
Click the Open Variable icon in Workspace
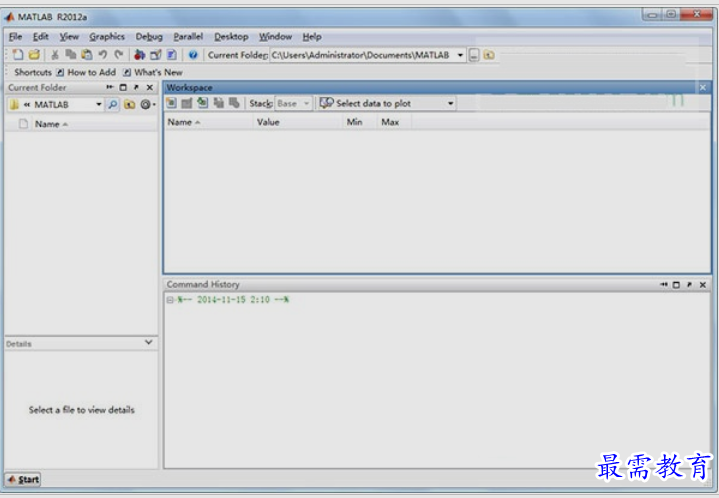click(187, 103)
